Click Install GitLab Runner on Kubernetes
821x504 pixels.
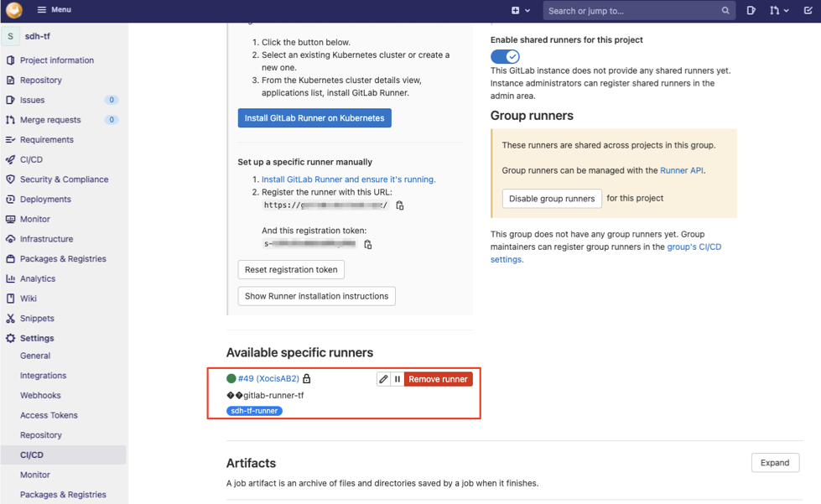point(314,117)
